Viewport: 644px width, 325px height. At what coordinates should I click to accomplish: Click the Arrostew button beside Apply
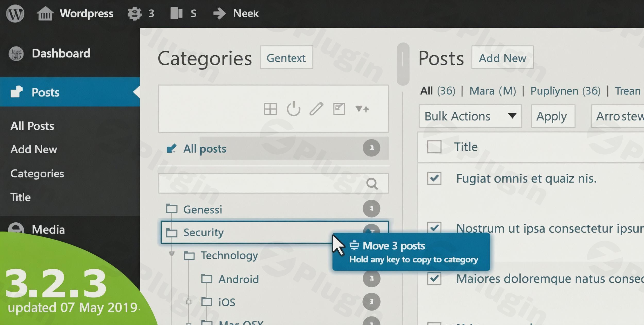[x=618, y=116]
